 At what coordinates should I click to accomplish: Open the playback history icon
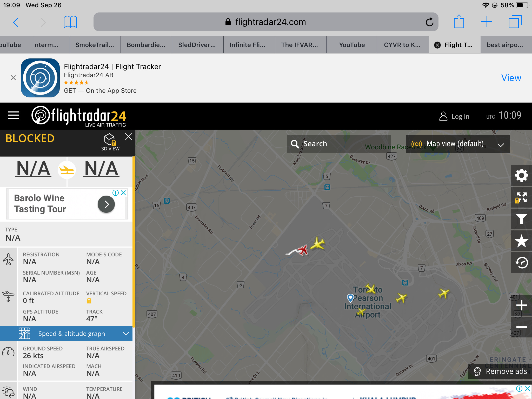[x=521, y=263]
